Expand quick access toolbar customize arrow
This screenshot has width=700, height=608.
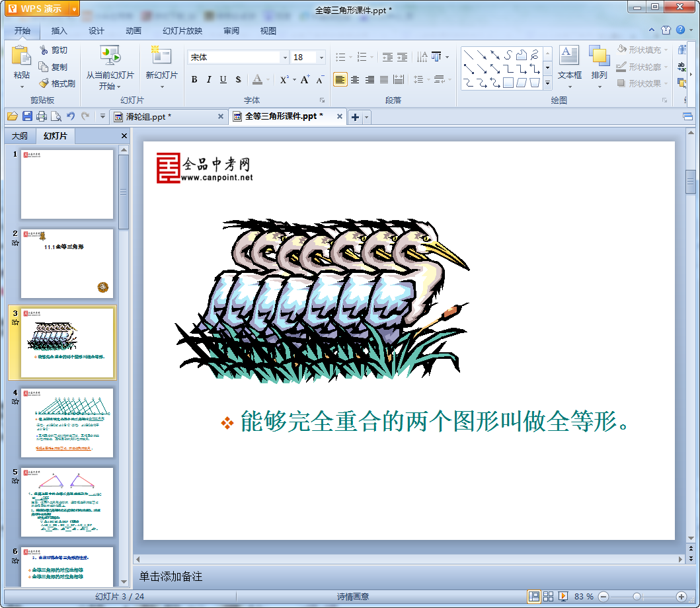click(x=102, y=116)
